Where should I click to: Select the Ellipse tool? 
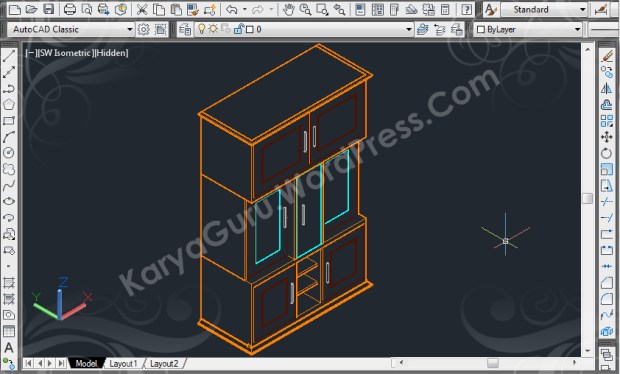pyautogui.click(x=9, y=201)
